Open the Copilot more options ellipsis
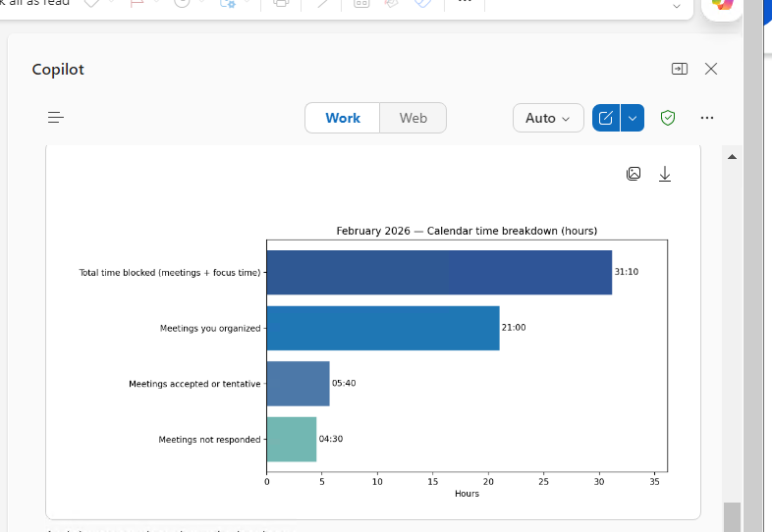Screen dimensions: 772x532 [707, 118]
